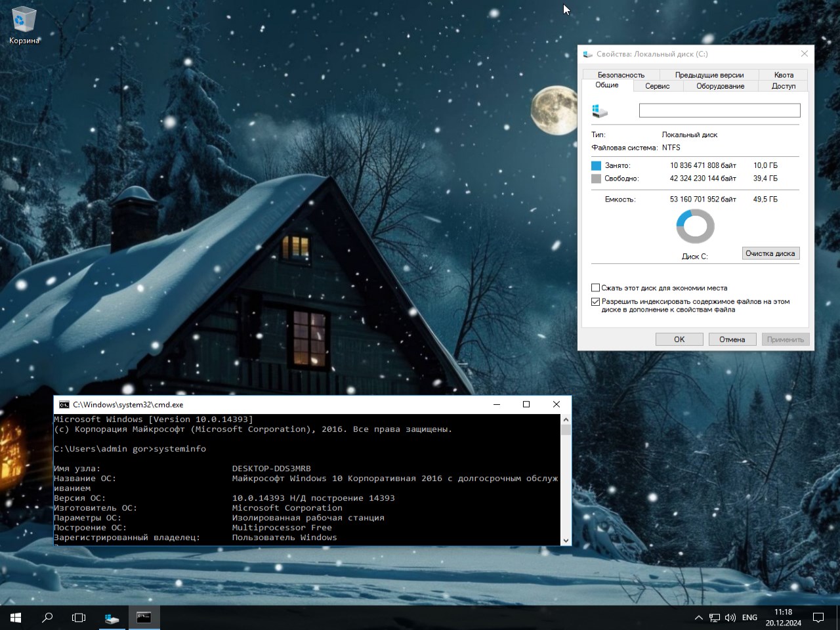
Task: Close the cmd.exe window
Action: point(556,405)
